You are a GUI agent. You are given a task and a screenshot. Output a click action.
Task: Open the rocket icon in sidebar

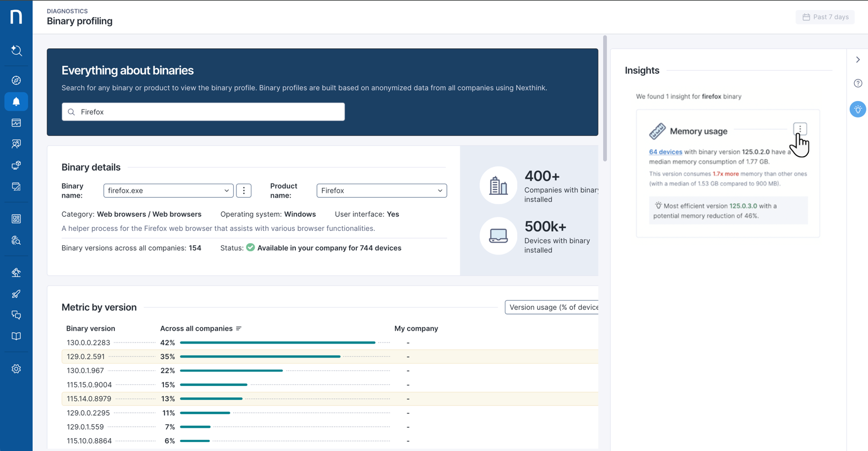click(x=16, y=294)
